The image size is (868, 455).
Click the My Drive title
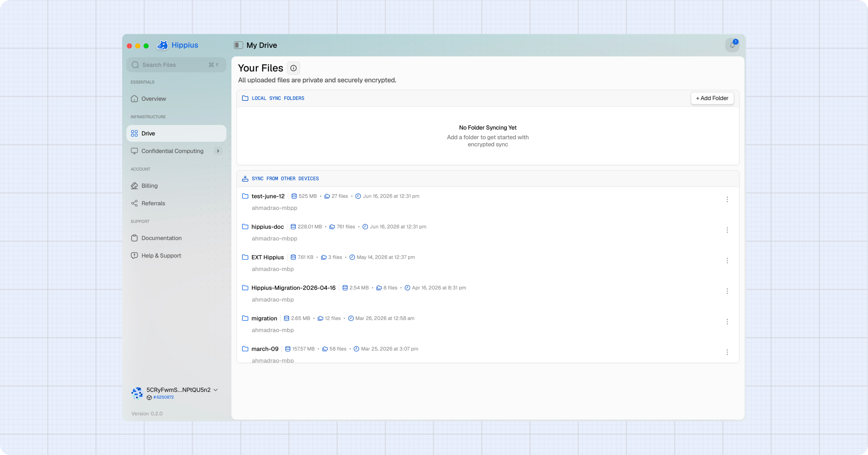pos(262,45)
